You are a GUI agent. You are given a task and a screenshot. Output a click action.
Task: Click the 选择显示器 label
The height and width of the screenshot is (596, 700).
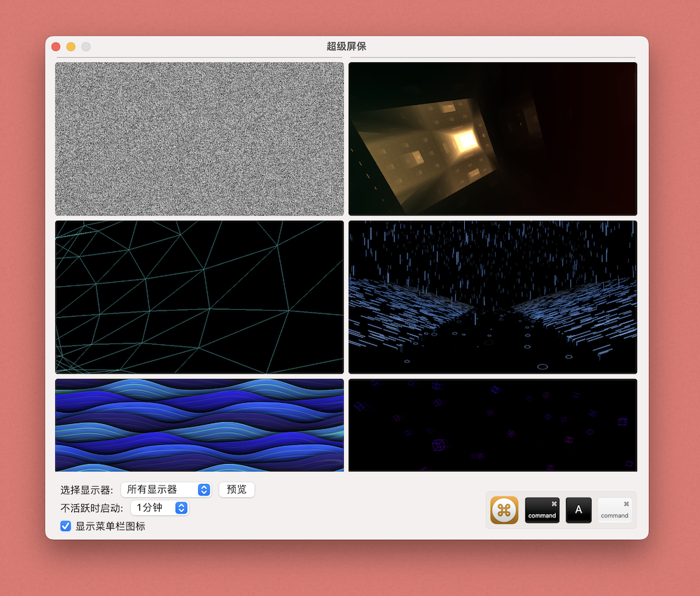(86, 490)
